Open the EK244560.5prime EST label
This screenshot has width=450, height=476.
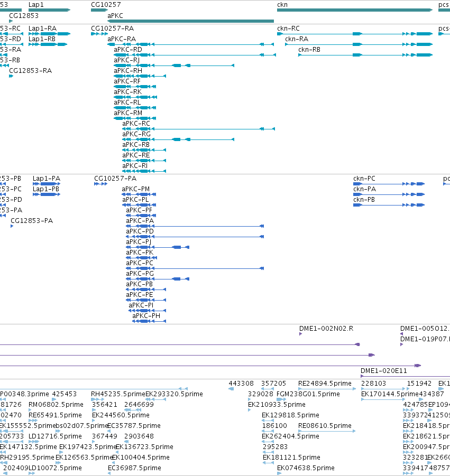click(x=121, y=415)
